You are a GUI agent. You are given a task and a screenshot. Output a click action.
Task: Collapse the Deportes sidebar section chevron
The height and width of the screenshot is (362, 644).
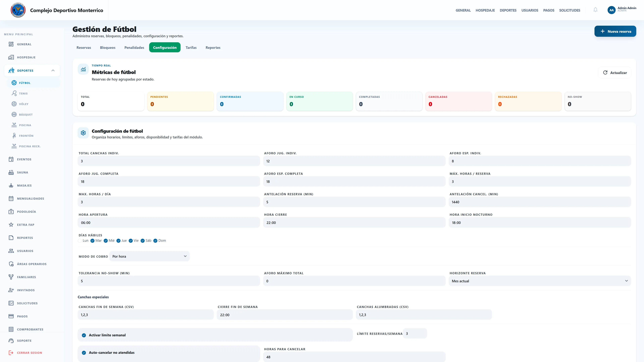tap(53, 70)
